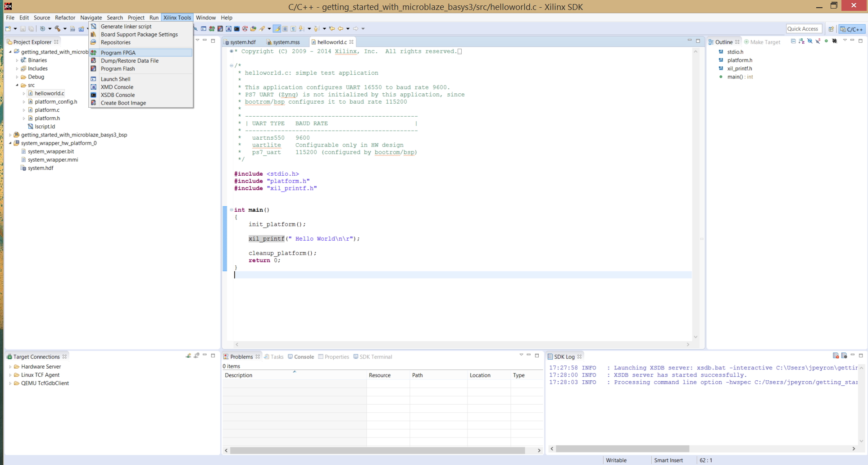
Task: Click the Hide Inactive Elements asterisk icon in Outline
Action: point(835,41)
